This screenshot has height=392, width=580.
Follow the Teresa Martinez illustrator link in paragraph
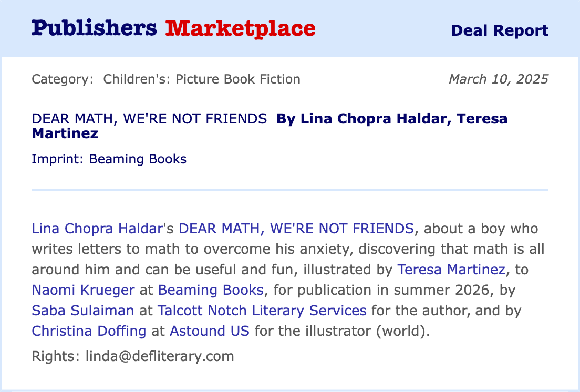pos(451,270)
